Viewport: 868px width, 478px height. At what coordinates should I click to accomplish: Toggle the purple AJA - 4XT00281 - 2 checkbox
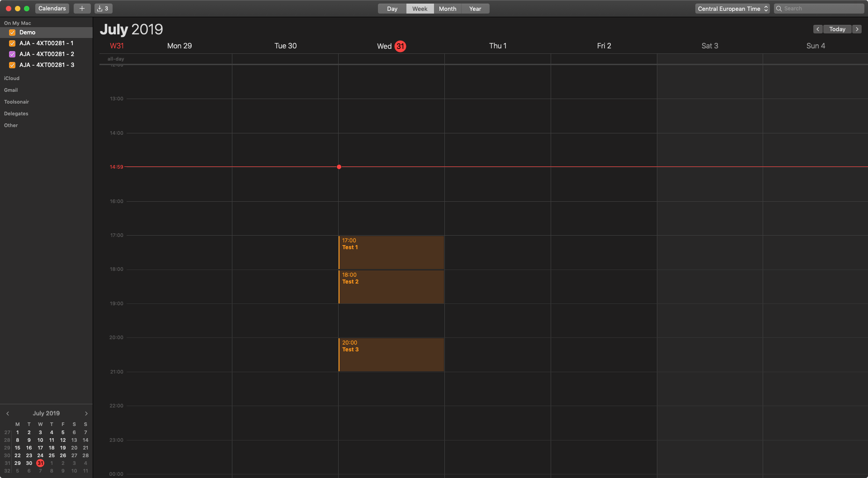pos(12,54)
